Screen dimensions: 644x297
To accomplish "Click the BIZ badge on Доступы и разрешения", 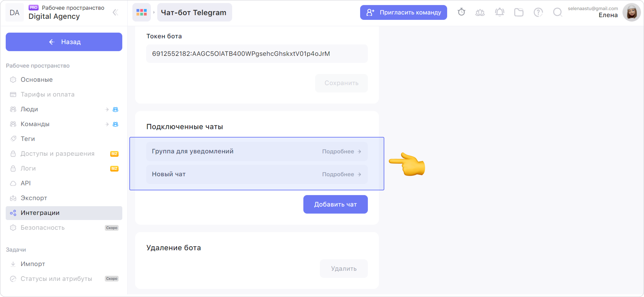I will click(114, 154).
